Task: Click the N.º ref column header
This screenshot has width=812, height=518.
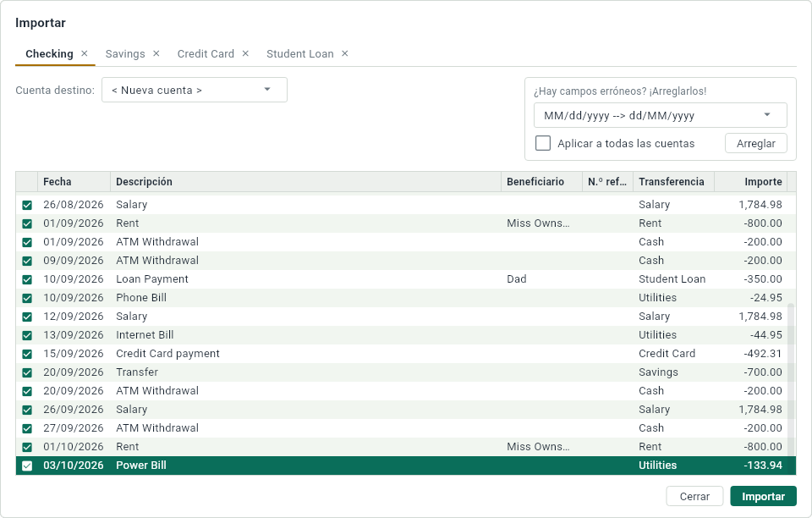Action: click(608, 182)
